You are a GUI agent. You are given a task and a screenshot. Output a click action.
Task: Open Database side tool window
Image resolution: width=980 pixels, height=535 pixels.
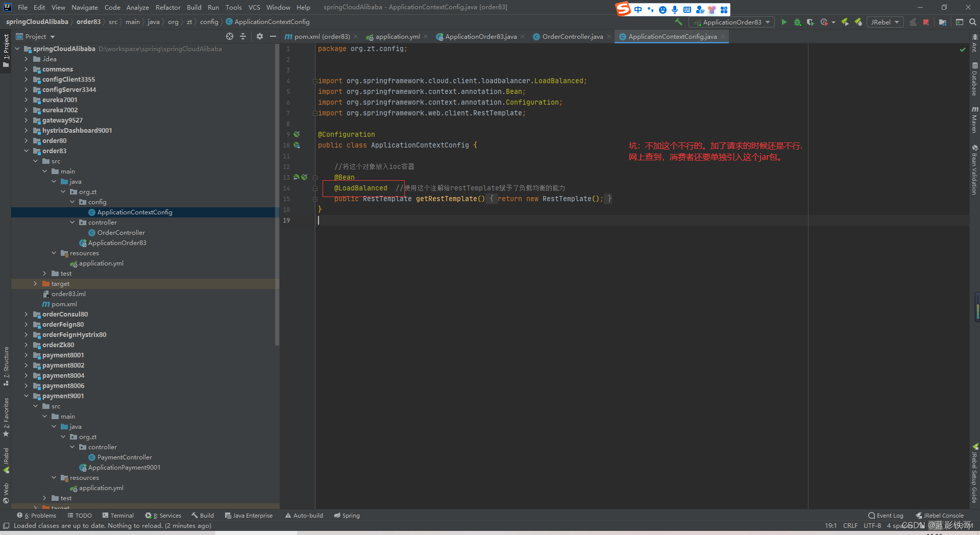(x=974, y=80)
